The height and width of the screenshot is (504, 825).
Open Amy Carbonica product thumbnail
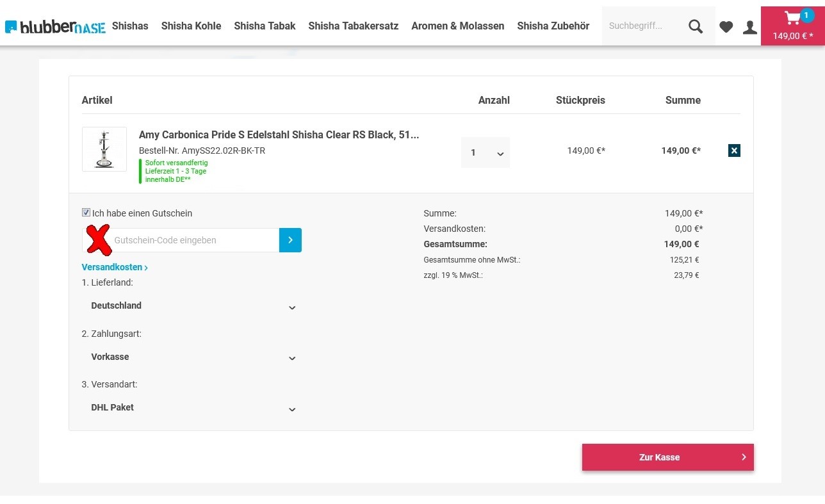pyautogui.click(x=104, y=149)
